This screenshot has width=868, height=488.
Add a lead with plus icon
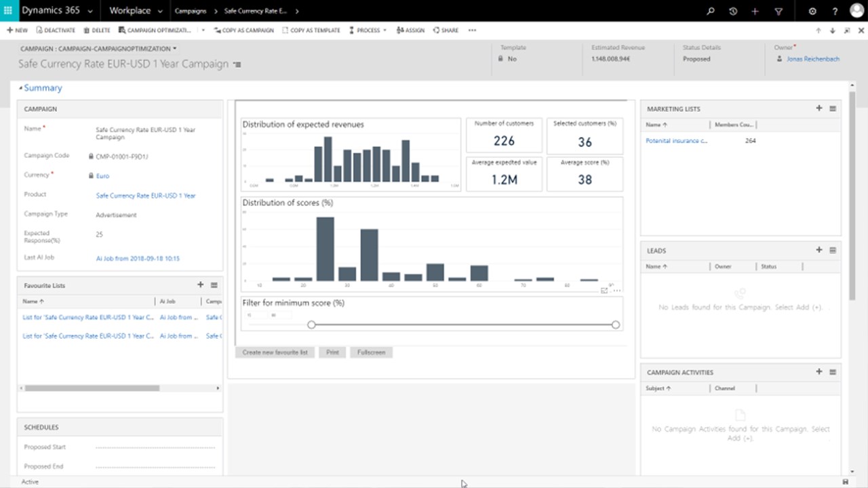pos(819,250)
